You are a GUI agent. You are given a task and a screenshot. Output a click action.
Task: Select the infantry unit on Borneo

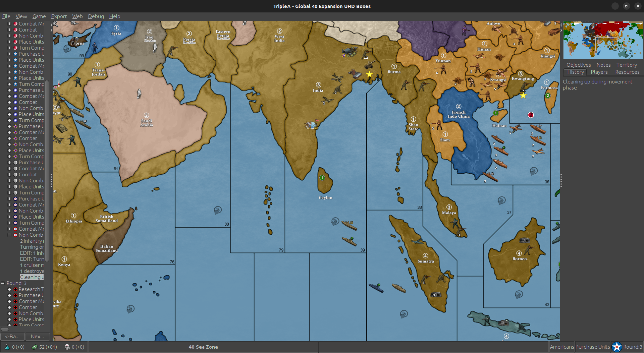(529, 250)
